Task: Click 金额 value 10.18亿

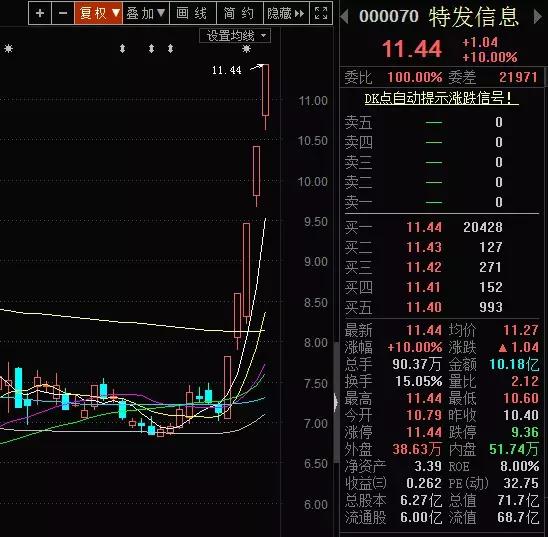Action: tap(514, 364)
